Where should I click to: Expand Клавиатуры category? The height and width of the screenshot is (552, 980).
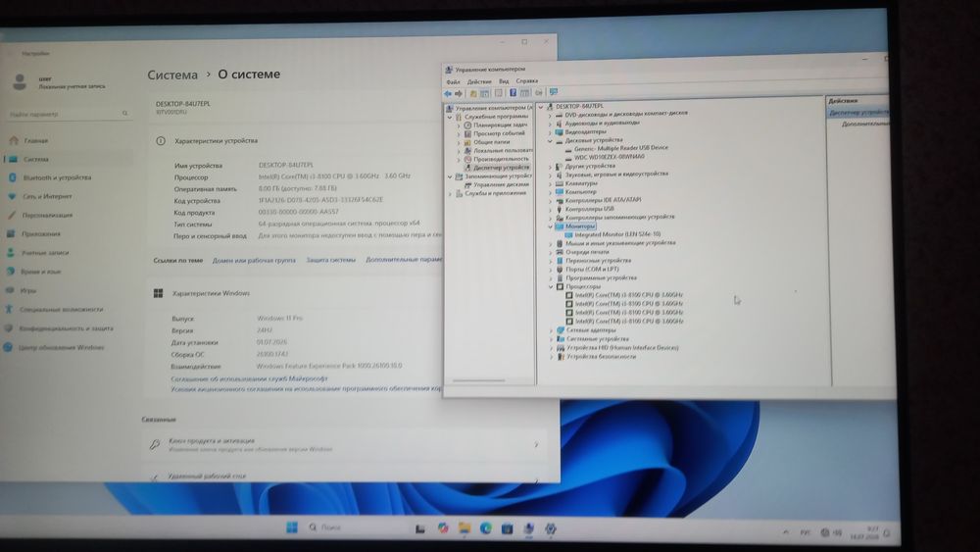point(551,183)
